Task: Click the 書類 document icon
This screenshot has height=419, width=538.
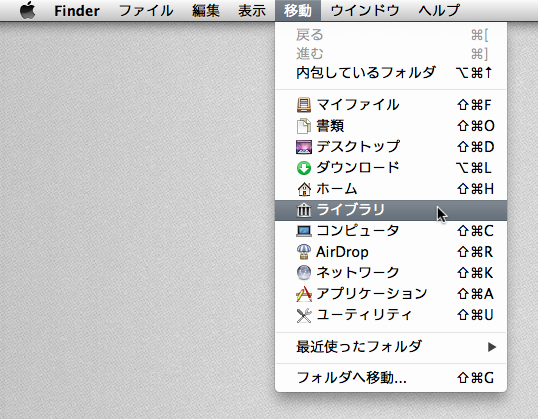Action: pos(304,126)
